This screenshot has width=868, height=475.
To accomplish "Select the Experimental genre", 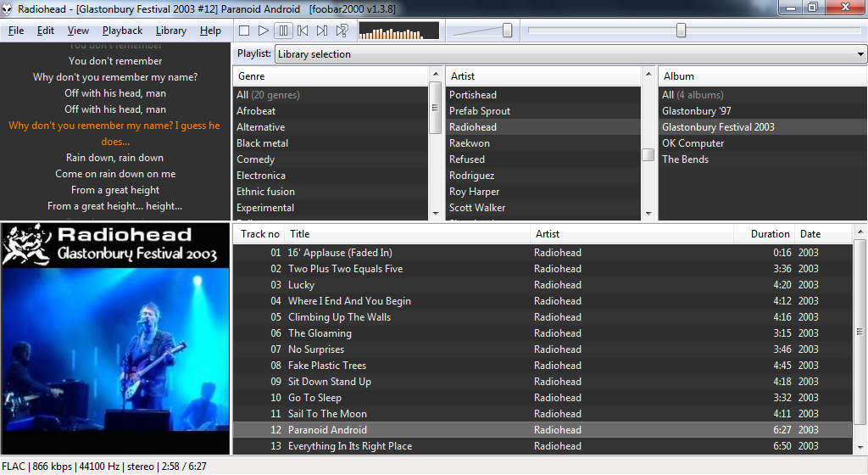I will (331, 208).
